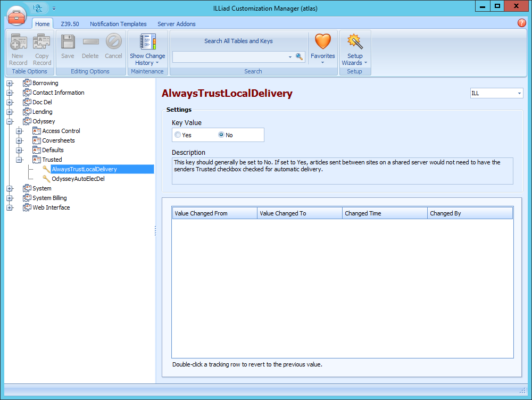Click the Show Change History icon
The height and width of the screenshot is (400, 532).
pos(147,43)
